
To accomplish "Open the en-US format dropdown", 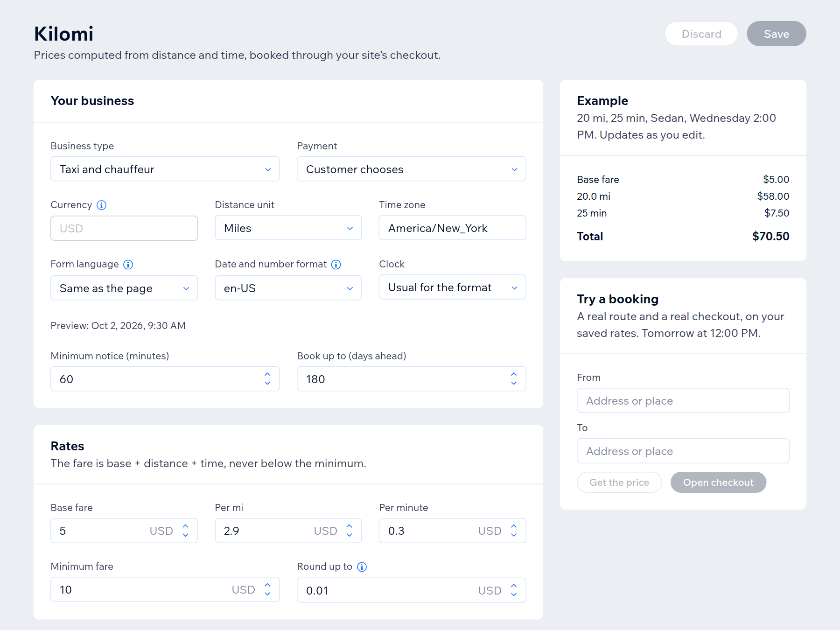I will [288, 288].
